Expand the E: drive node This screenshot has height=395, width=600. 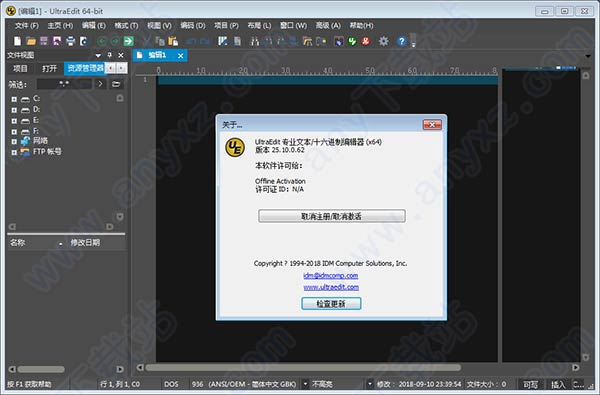[x=14, y=121]
